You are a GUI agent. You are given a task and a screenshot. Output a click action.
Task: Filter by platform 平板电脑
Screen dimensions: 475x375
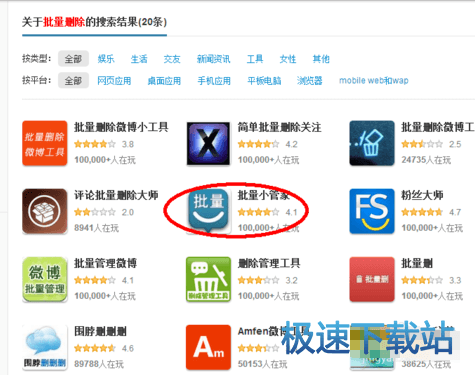tap(264, 81)
